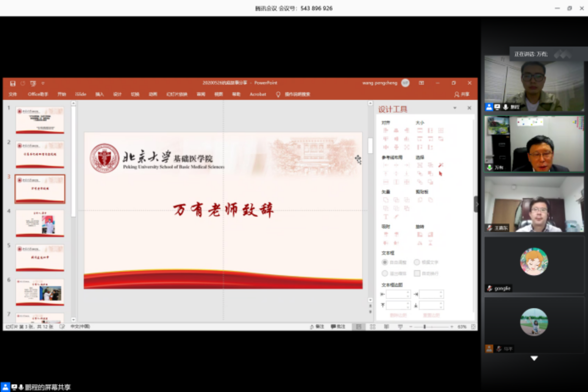Image resolution: width=588 pixels, height=392 pixels.
Task: Switch to Reading view in status bar
Action: pos(386,327)
